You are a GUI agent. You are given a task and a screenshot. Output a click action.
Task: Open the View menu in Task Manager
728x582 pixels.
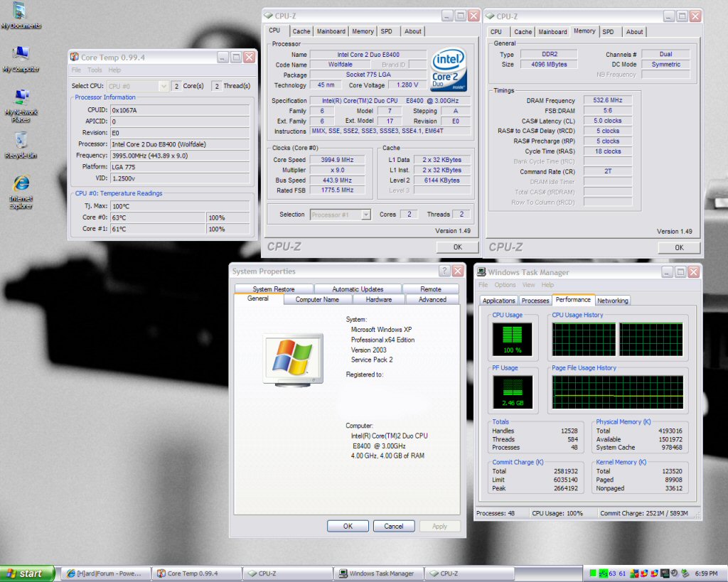528,285
